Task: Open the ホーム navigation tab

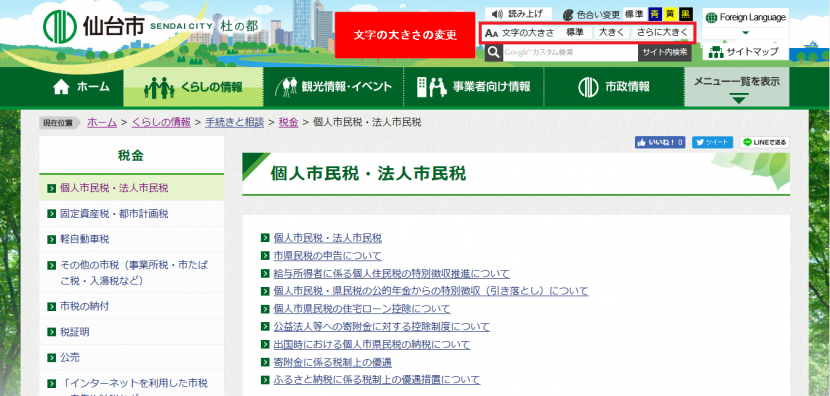Action: click(x=81, y=87)
